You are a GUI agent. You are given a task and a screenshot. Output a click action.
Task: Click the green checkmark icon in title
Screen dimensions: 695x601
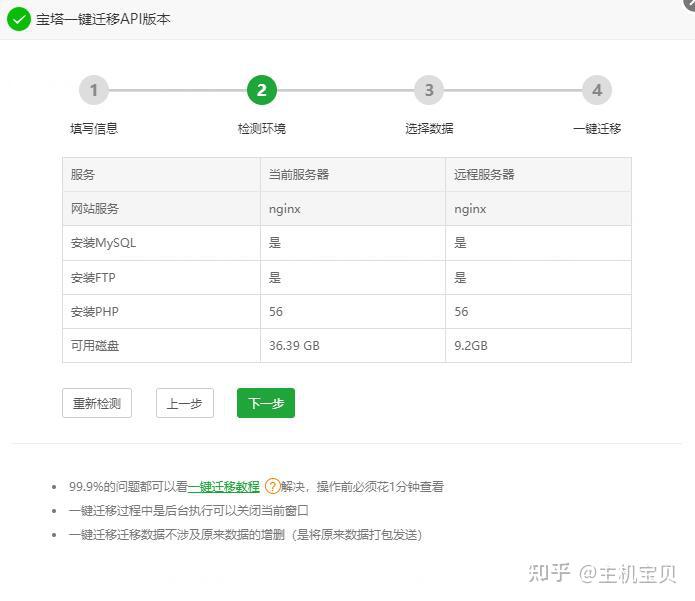tap(18, 19)
